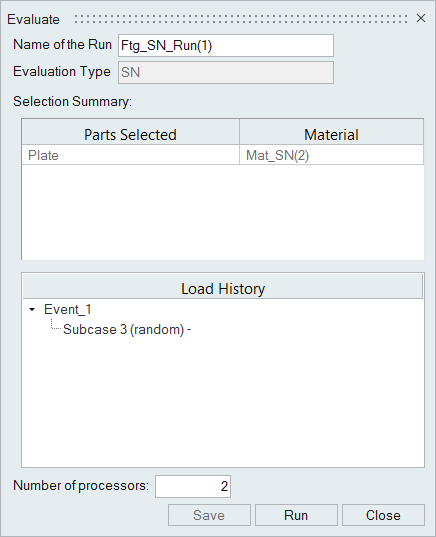Click empty area below the Plate row
The image size is (436, 537).
pyautogui.click(x=223, y=212)
